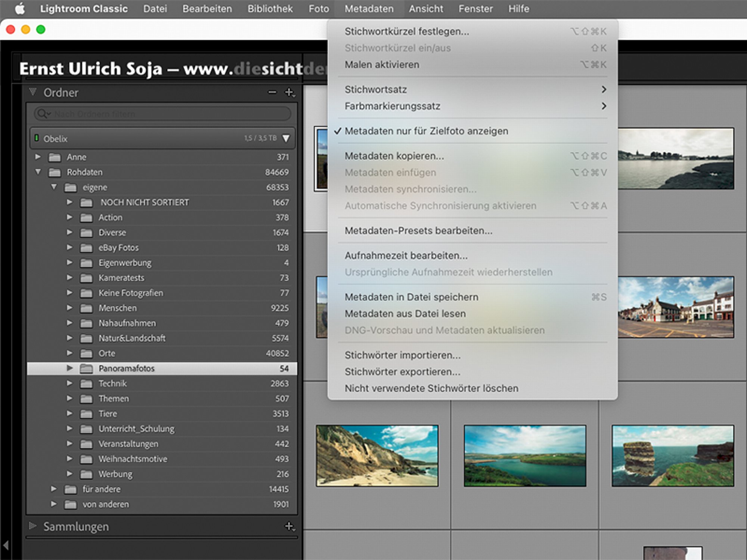The width and height of the screenshot is (747, 560).
Task: Select the Diverse folder
Action: (162, 233)
